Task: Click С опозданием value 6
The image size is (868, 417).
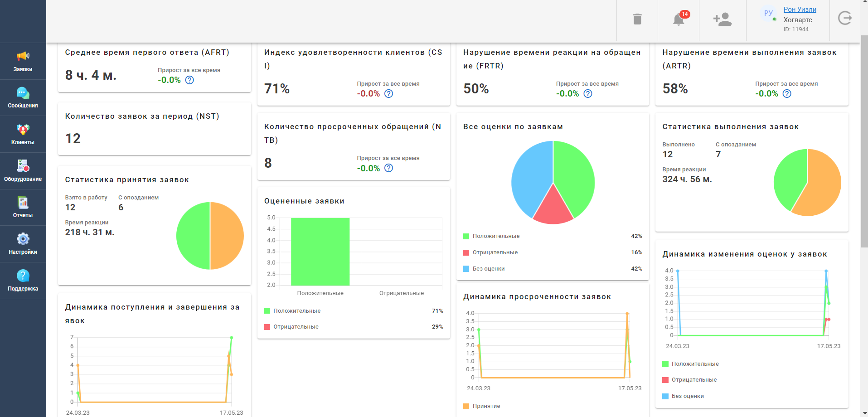Action: (x=121, y=207)
